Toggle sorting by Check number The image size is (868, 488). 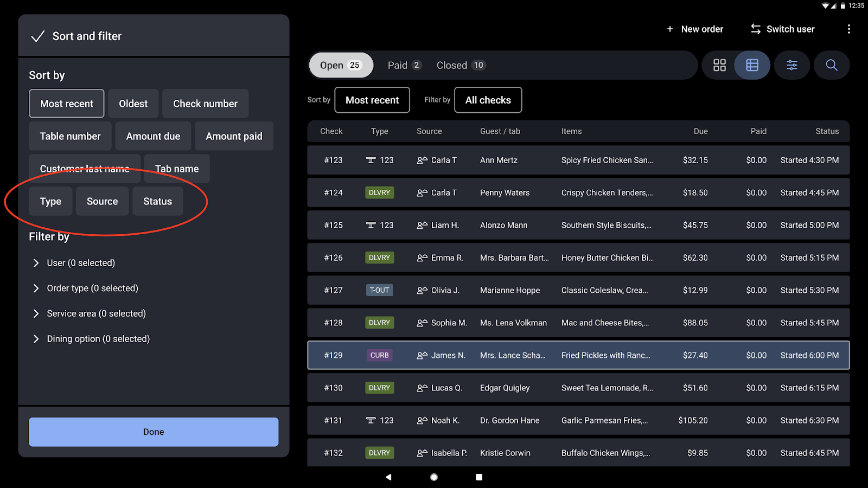point(205,103)
